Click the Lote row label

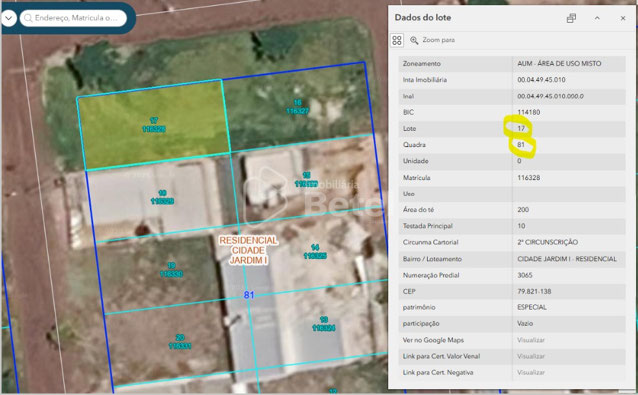[409, 129]
